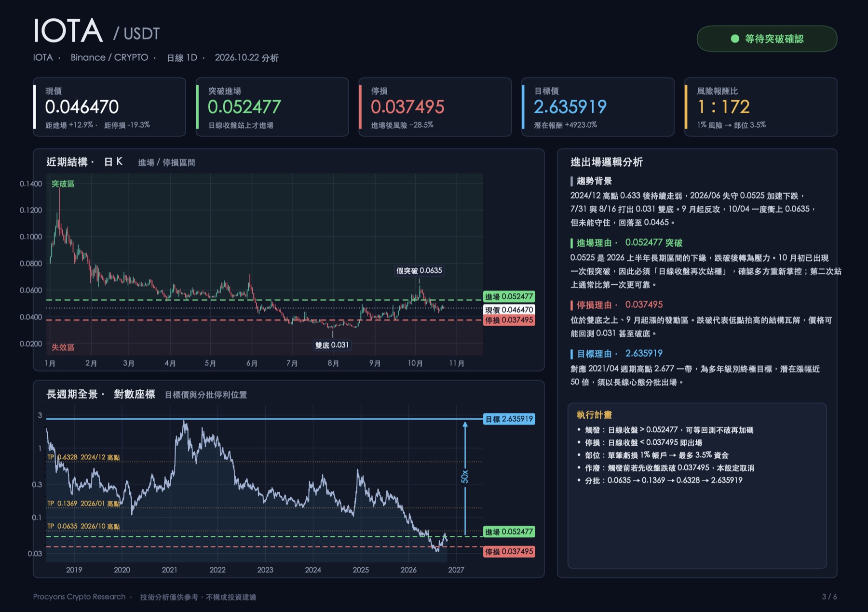The height and width of the screenshot is (612, 868).
Task: Click the green 進場 0.052477 tag on the daily chart
Action: click(x=509, y=297)
